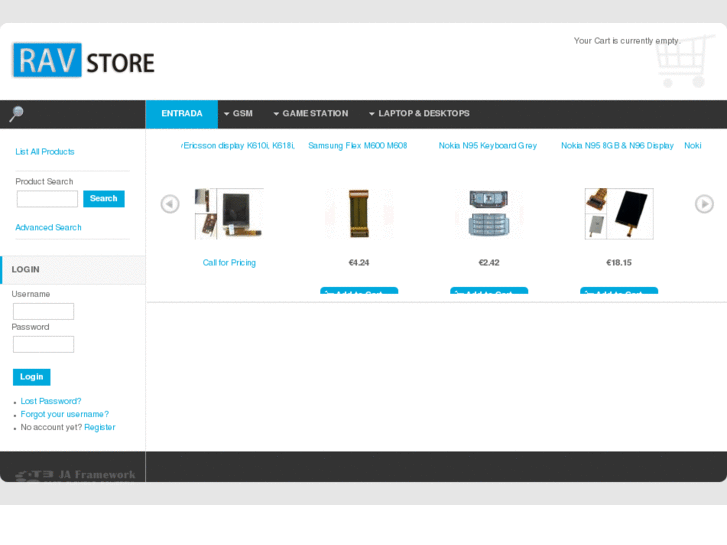
Task: Open the Ericsson display K610i product title
Action: click(x=238, y=146)
